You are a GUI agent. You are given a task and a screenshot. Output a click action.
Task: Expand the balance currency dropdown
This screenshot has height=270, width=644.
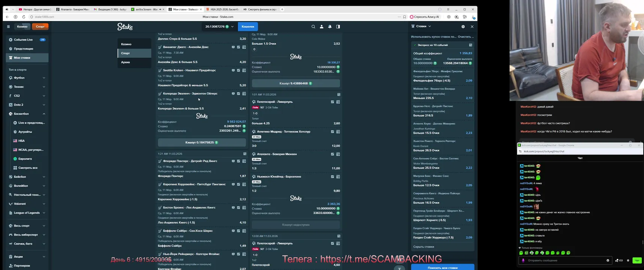coord(232,27)
